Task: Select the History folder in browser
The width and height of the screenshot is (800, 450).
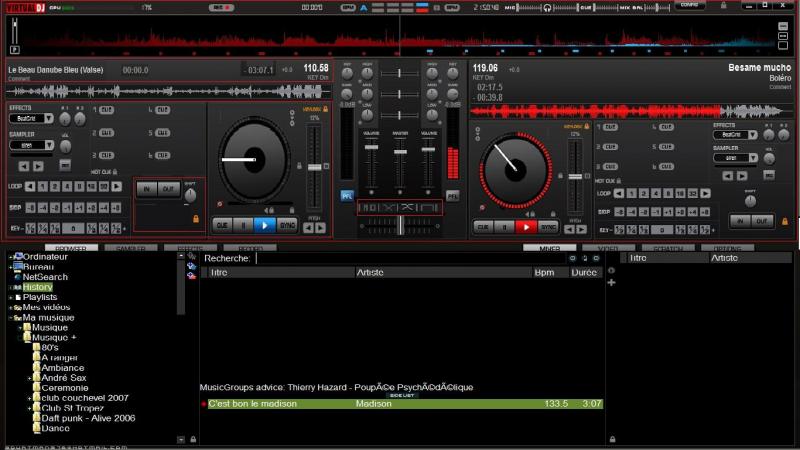Action: coord(37,287)
